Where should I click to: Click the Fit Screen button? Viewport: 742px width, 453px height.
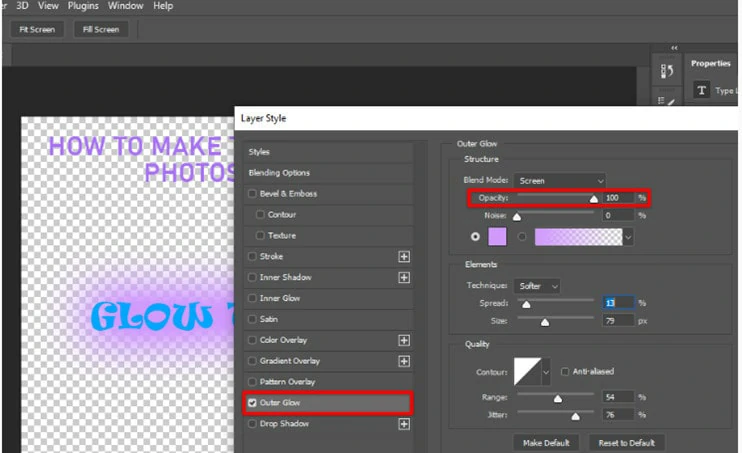(37, 29)
